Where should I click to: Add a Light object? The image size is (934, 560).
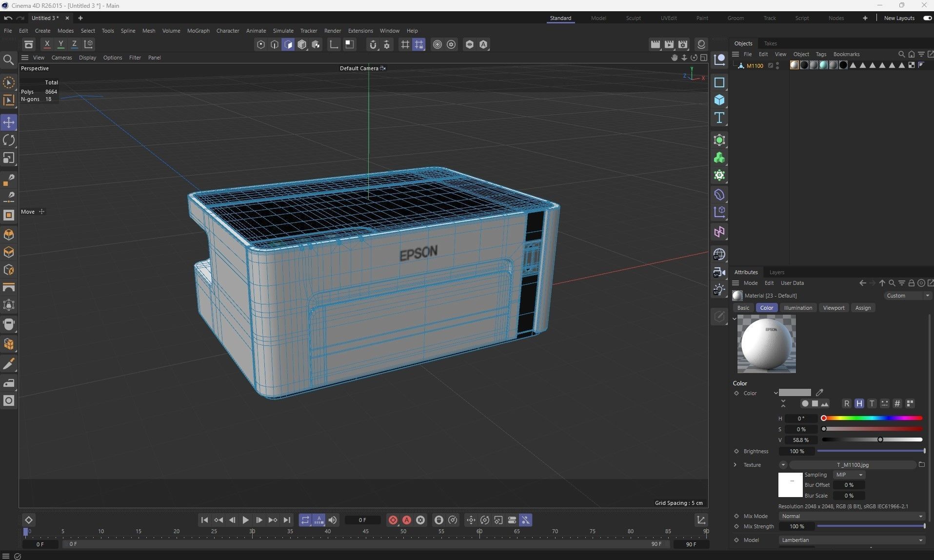coord(719,290)
